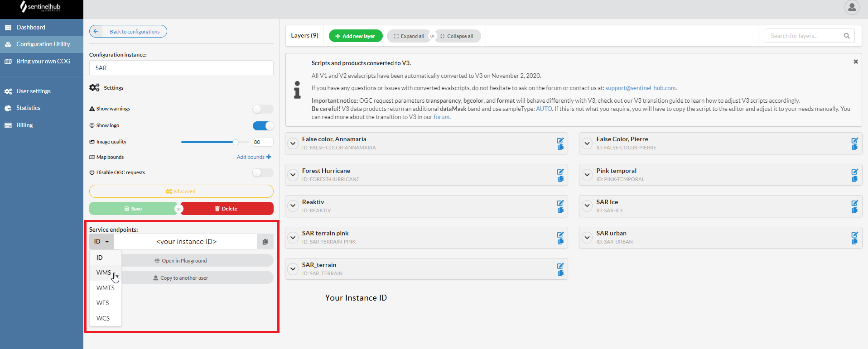Open the service endpoint type dropdown
Image resolution: width=868 pixels, height=349 pixels.
(101, 242)
